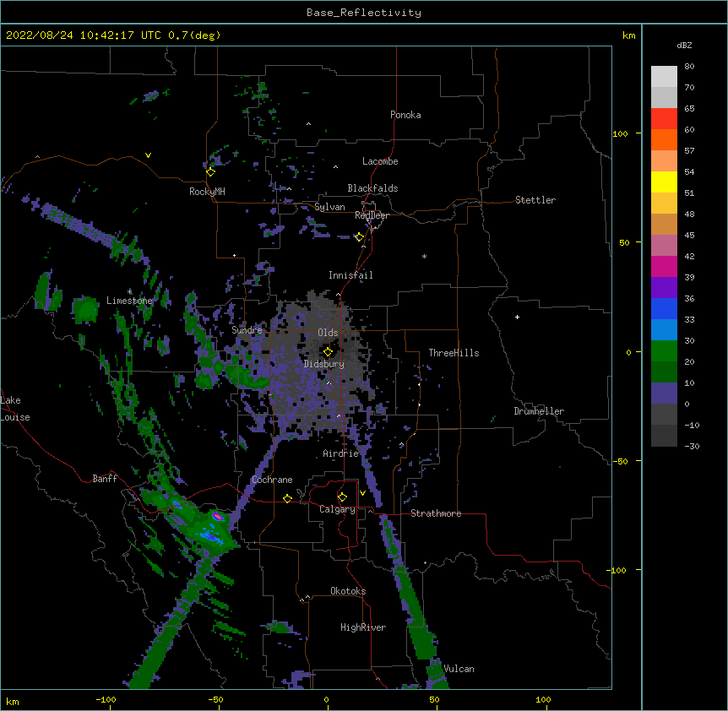Click the asterisk marker above the Limestone label
This screenshot has height=711, width=728.
[129, 291]
